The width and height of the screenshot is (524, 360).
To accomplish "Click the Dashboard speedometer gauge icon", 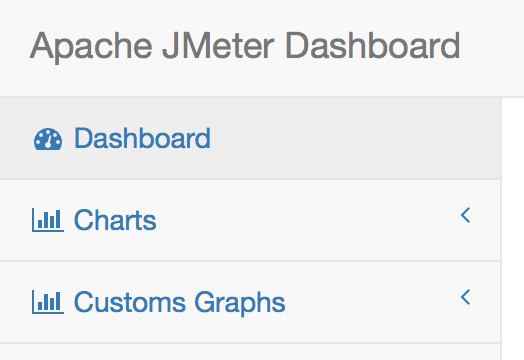I will (48, 139).
